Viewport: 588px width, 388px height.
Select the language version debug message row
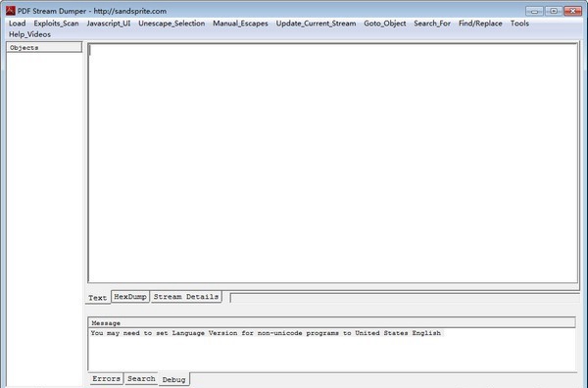click(266, 333)
